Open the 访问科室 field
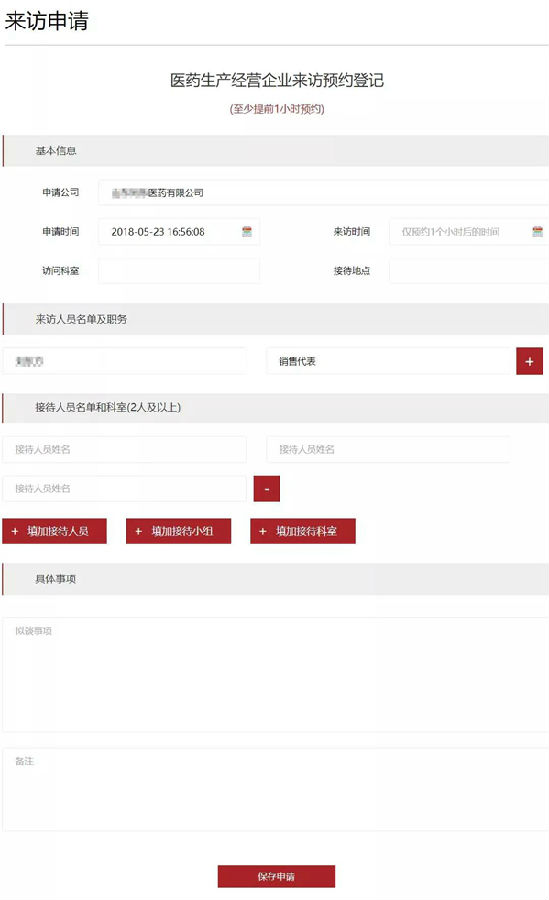Viewport: 549px width, 900px height. coord(179,270)
